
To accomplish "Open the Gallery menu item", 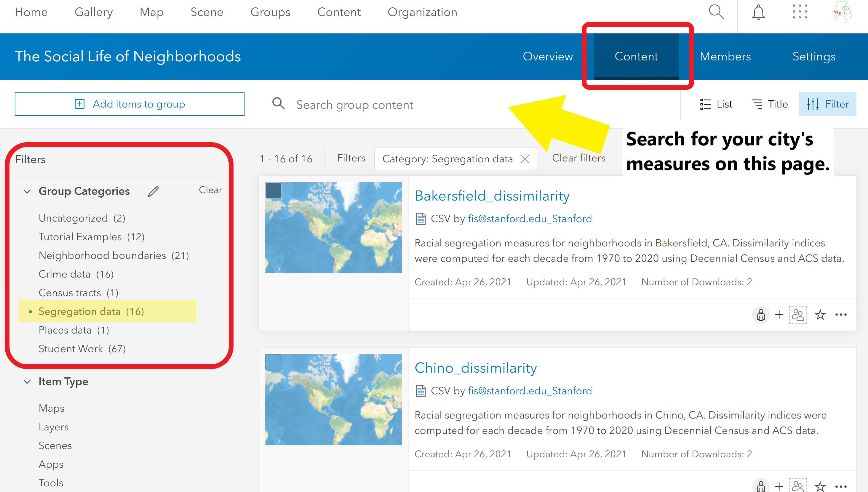I will coord(93,12).
